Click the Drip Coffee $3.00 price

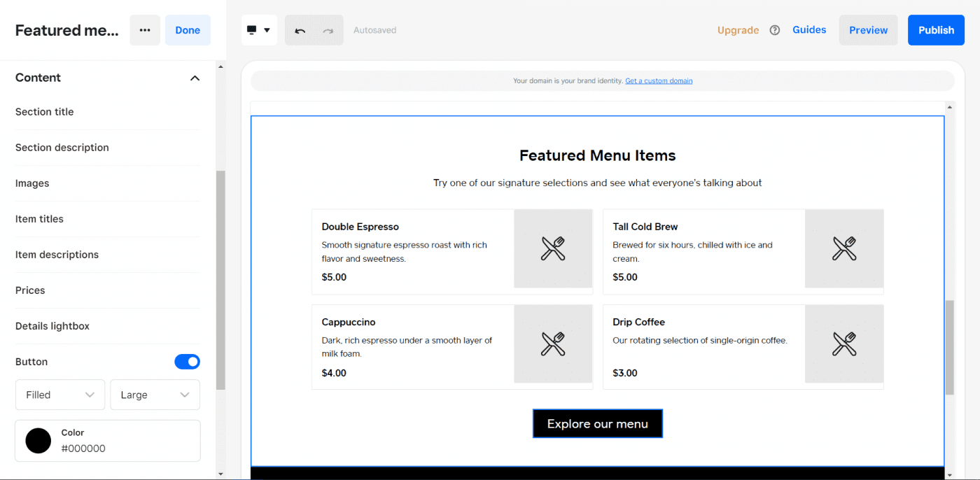click(625, 373)
